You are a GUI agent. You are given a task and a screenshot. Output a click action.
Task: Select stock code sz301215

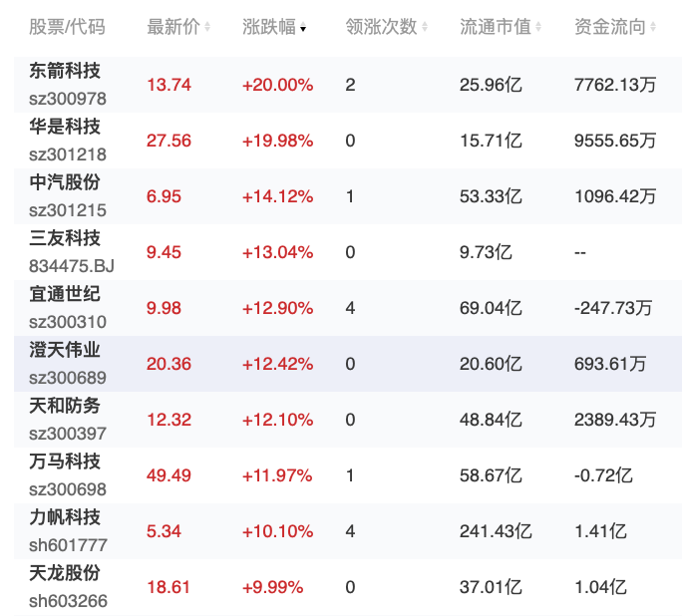tap(68, 210)
